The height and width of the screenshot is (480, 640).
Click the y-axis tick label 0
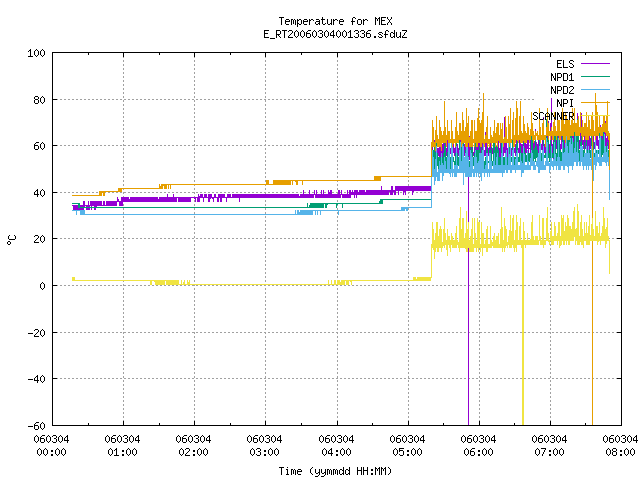point(42,286)
